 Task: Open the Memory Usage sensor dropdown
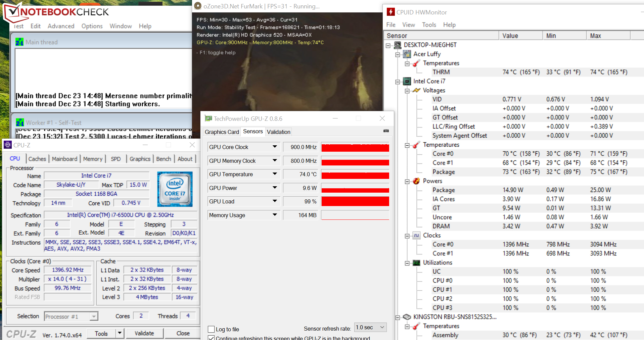(275, 215)
